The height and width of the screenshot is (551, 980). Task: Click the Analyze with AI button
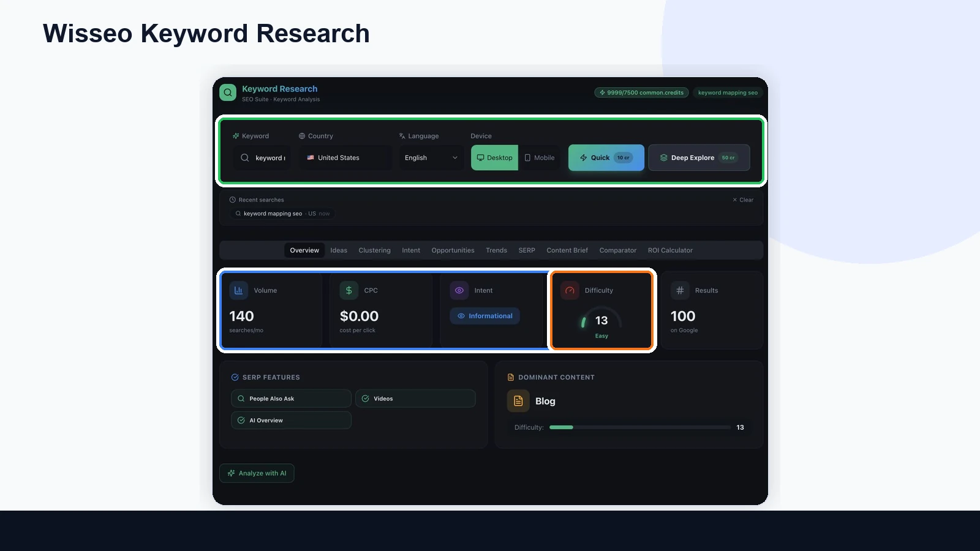pos(257,473)
